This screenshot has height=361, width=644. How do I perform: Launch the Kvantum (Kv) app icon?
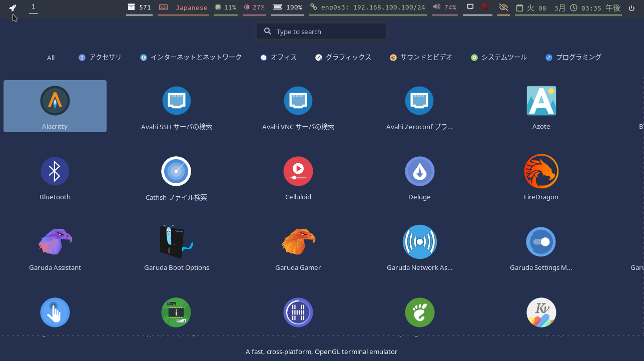[x=541, y=312]
